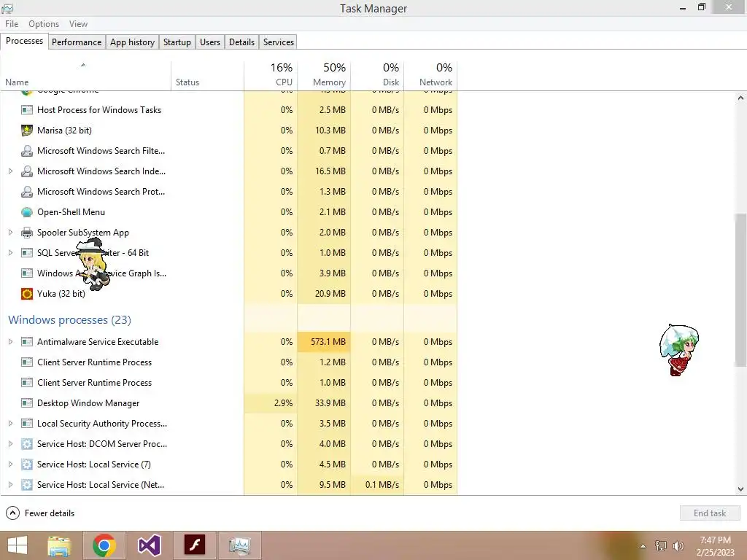The height and width of the screenshot is (560, 747).
Task: Select the 2.9% CPU cell
Action: pyautogui.click(x=271, y=403)
